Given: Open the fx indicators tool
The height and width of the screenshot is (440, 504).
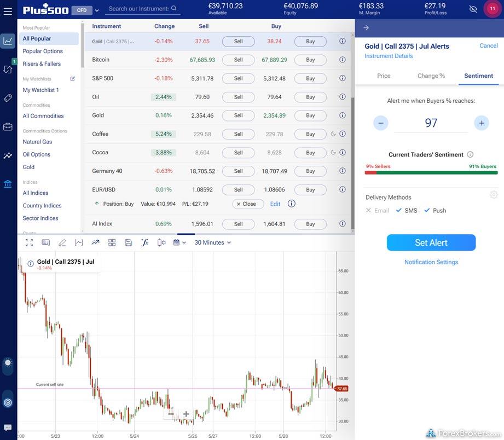Looking at the screenshot, I should [x=144, y=242].
